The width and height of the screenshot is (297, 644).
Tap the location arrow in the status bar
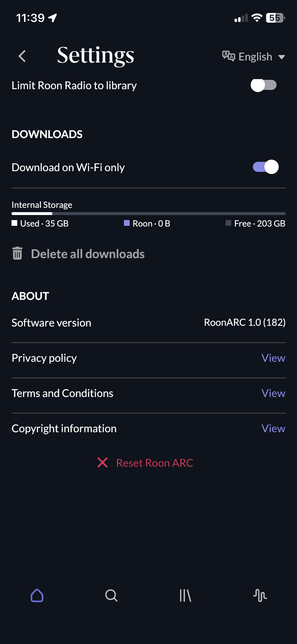pyautogui.click(x=52, y=17)
